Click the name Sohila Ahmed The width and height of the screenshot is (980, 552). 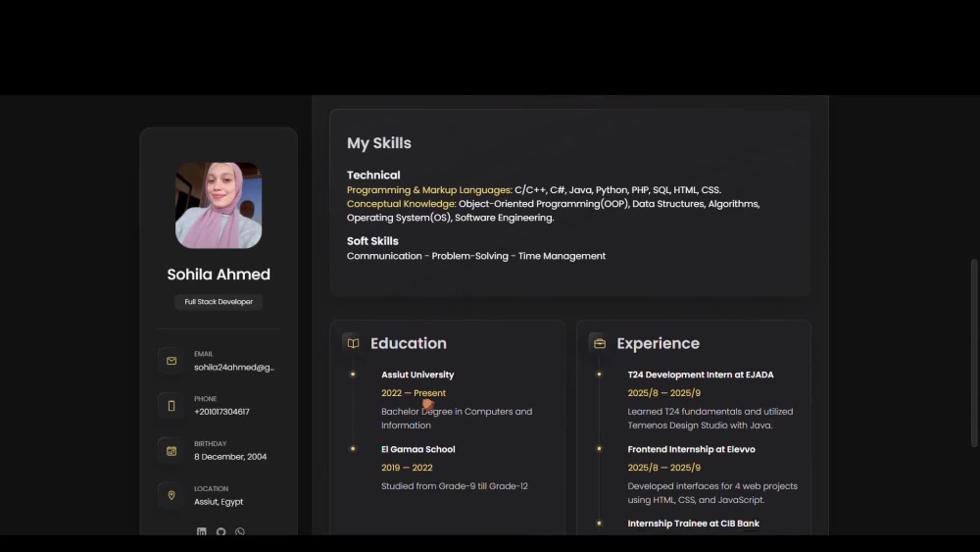click(219, 274)
